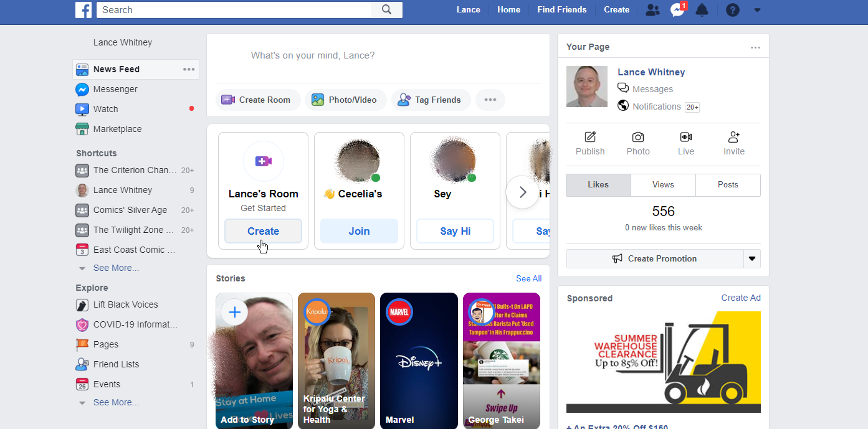Click Say Hi under Sey
868x429 pixels.
point(455,231)
